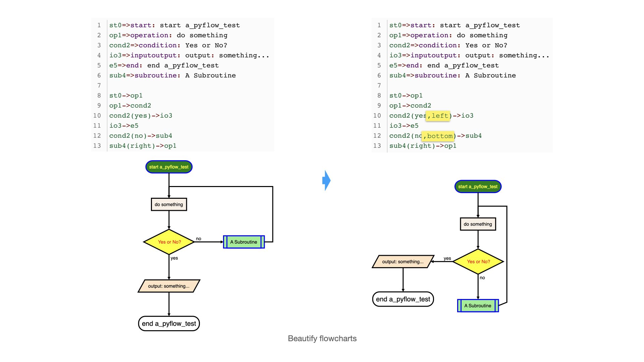Click the left end a_pyflow_test node

[x=169, y=323]
